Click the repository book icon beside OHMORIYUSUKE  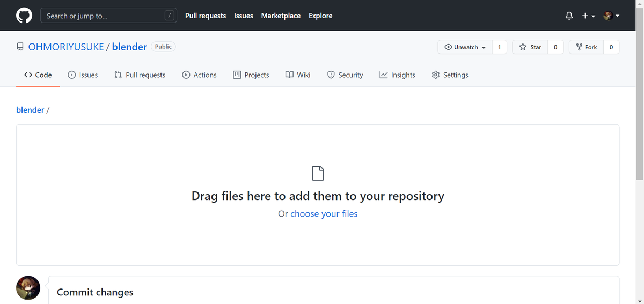pyautogui.click(x=20, y=47)
